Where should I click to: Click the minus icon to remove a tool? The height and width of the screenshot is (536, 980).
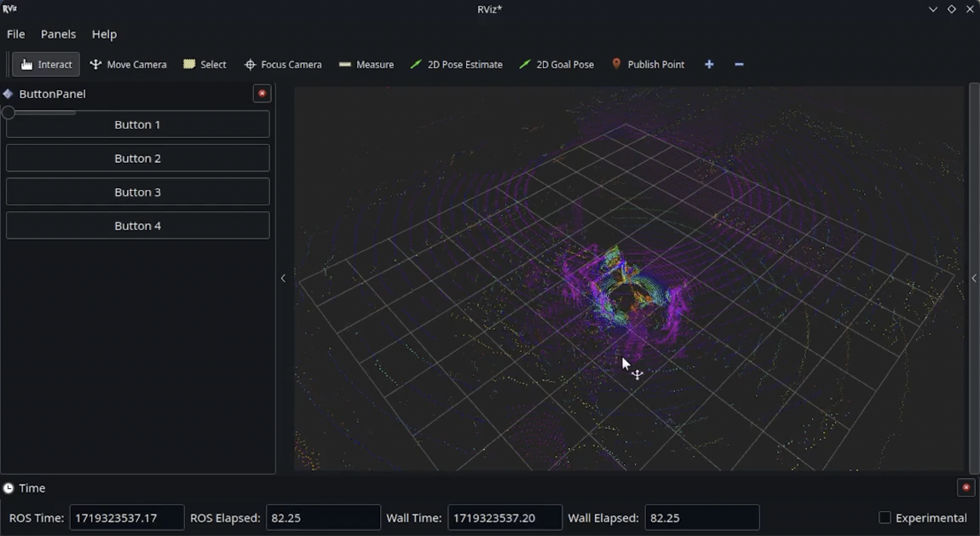[x=738, y=64]
